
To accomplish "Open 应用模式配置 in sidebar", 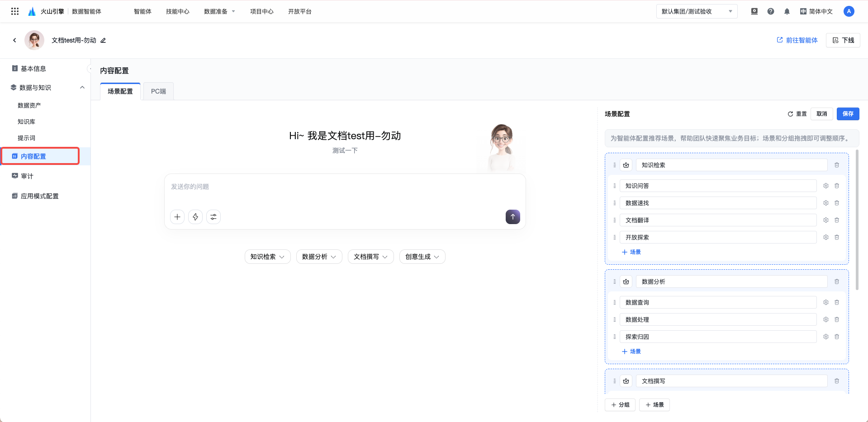I will coord(40,196).
